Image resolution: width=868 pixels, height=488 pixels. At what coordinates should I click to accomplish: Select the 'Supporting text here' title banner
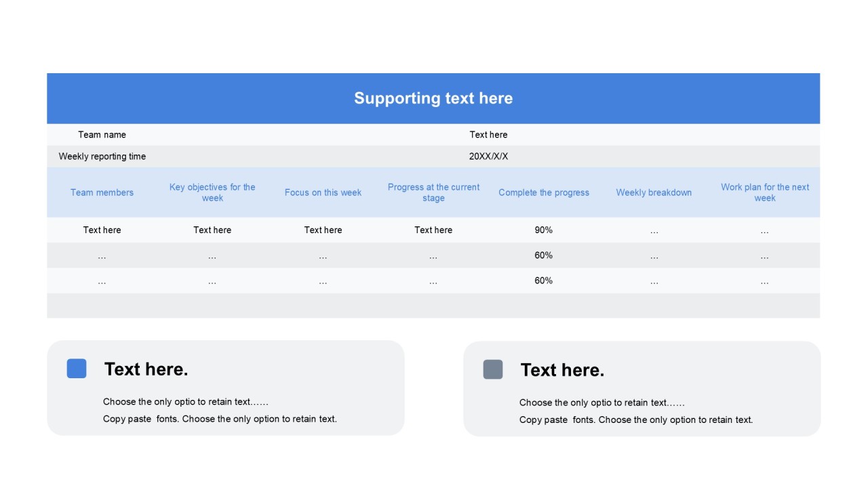pyautogui.click(x=433, y=98)
